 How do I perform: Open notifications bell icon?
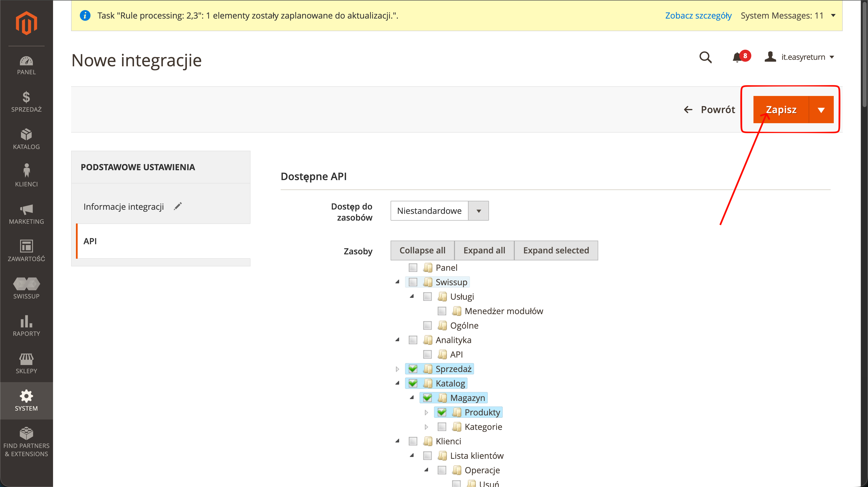click(x=737, y=57)
